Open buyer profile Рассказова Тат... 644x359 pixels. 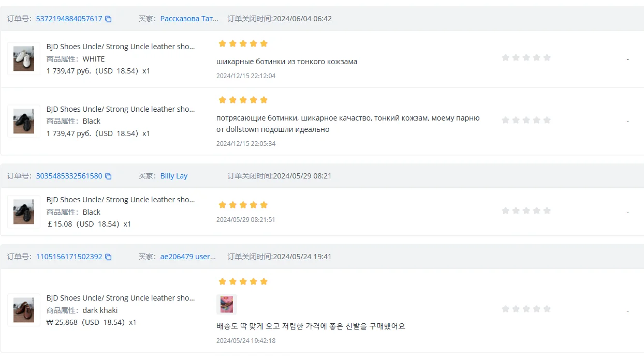tap(189, 19)
